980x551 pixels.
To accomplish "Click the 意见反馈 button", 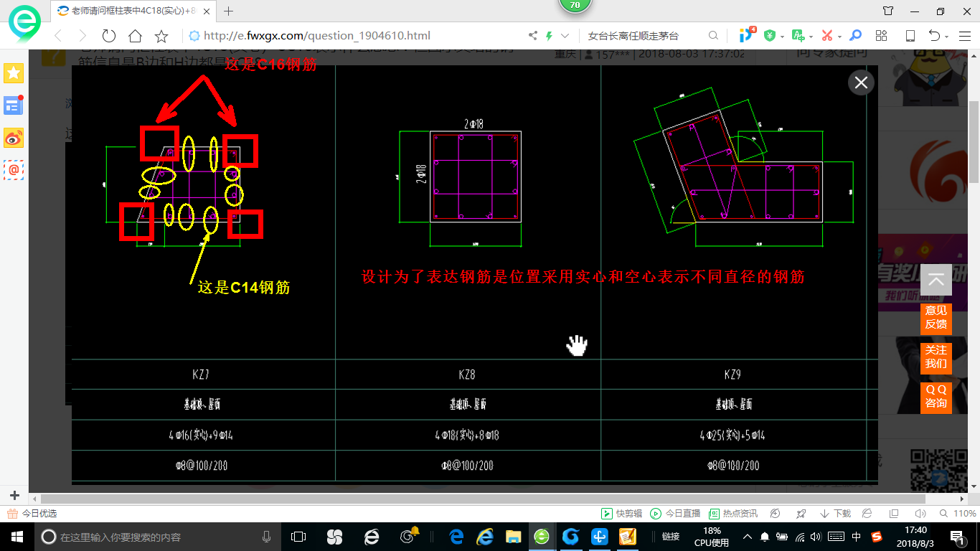I will click(936, 319).
